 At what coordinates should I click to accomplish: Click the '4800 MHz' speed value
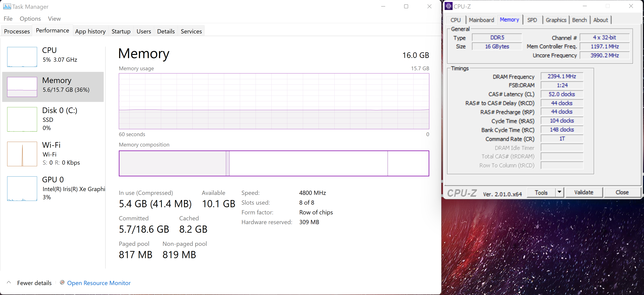[312, 193]
